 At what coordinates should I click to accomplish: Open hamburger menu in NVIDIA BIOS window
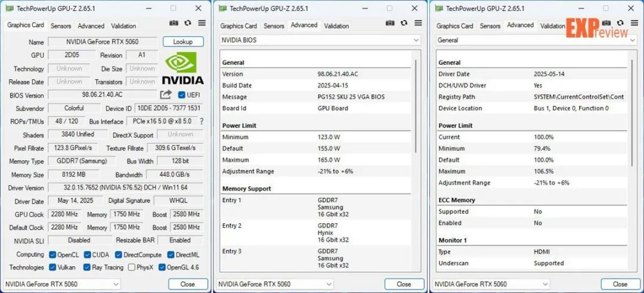click(418, 23)
